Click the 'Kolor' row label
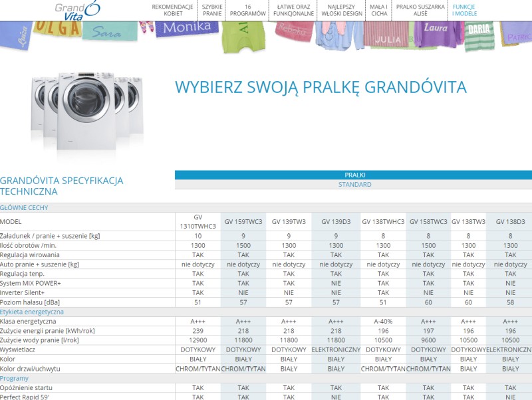532x400 pixels. 8,359
